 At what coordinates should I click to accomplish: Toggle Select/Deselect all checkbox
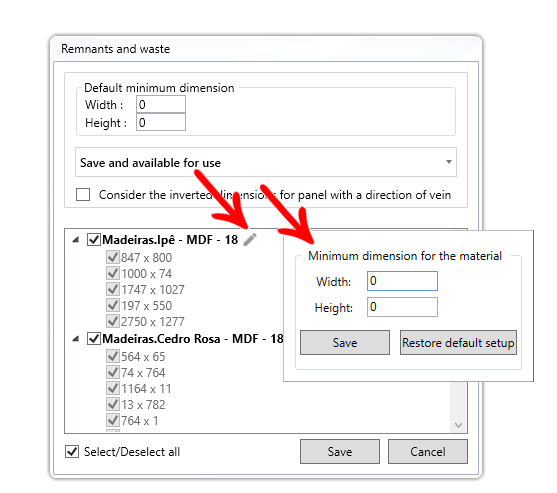[72, 451]
